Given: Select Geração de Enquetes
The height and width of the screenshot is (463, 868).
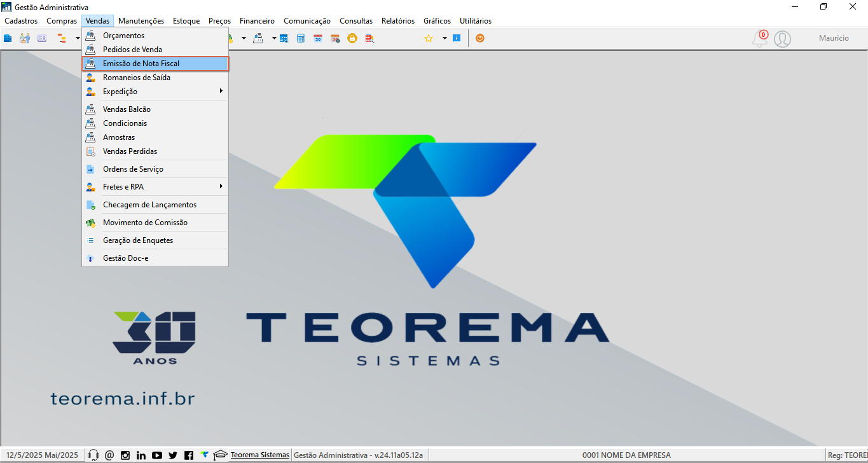Looking at the screenshot, I should (x=155, y=240).
